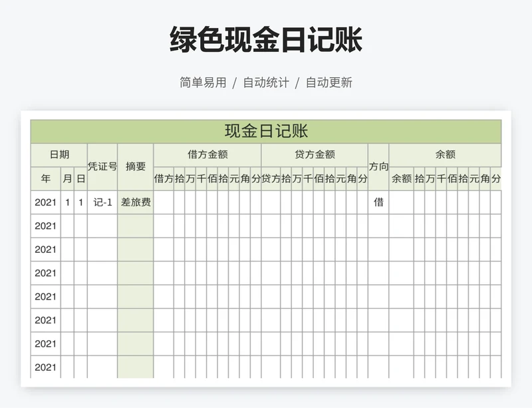
Task: Pick 分 header in the 余额 group
Action: (x=495, y=178)
